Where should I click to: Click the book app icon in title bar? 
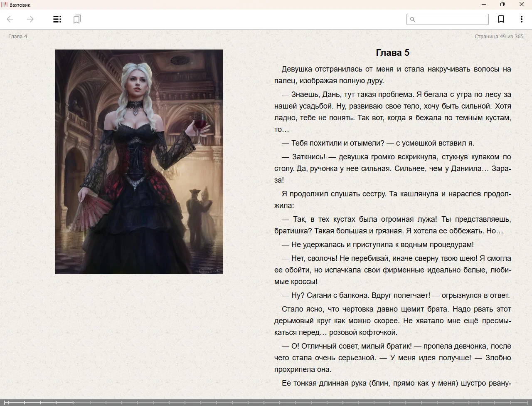tap(4, 5)
